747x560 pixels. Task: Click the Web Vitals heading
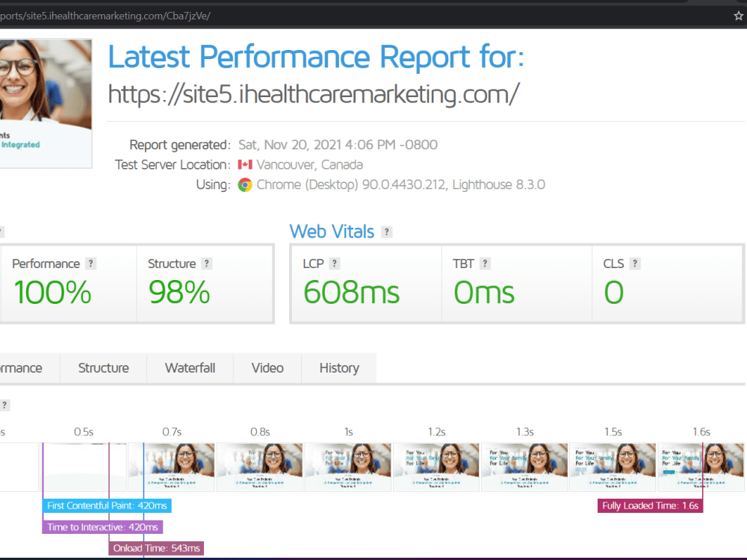(x=332, y=232)
